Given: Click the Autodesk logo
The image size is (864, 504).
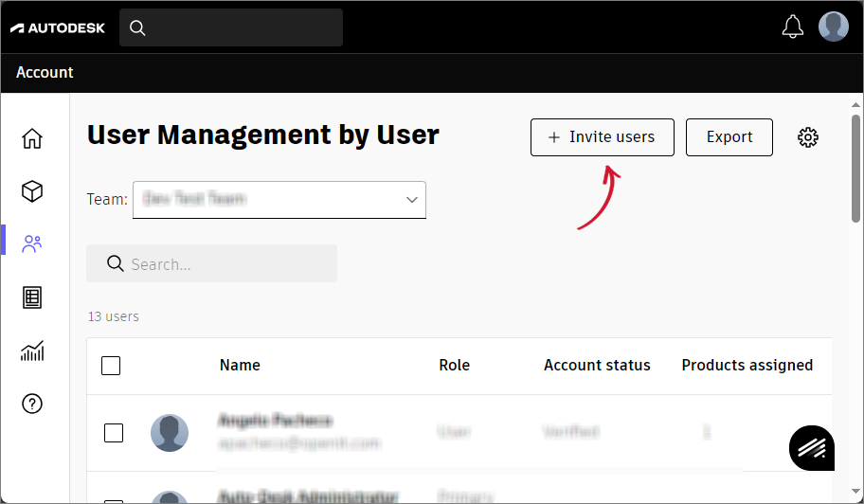Looking at the screenshot, I should click(x=57, y=27).
